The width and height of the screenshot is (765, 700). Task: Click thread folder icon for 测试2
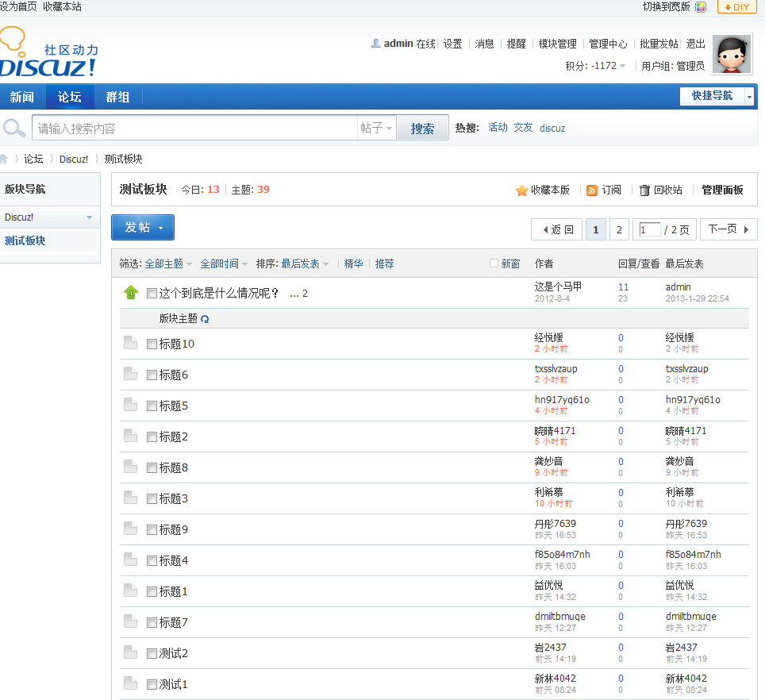coord(130,652)
